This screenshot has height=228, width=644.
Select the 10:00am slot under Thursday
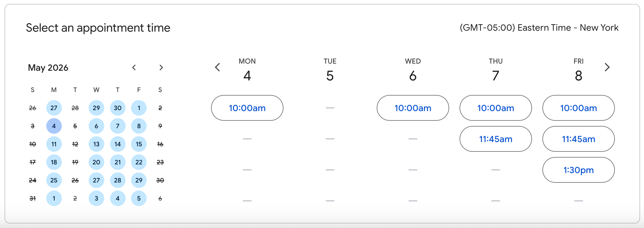(495, 108)
